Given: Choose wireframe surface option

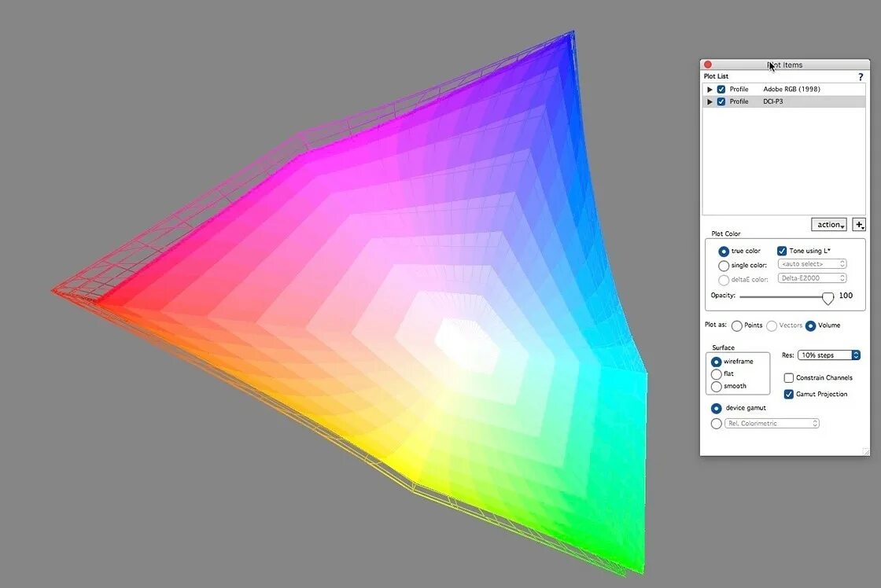Looking at the screenshot, I should pos(716,362).
